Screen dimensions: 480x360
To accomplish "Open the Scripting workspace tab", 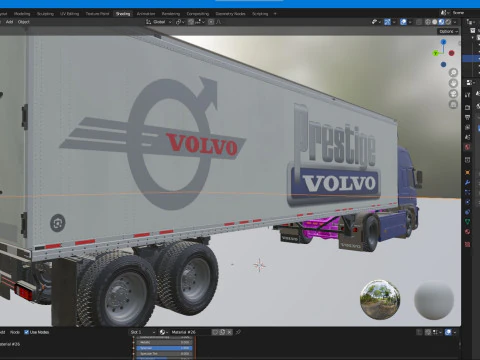I will [260, 14].
